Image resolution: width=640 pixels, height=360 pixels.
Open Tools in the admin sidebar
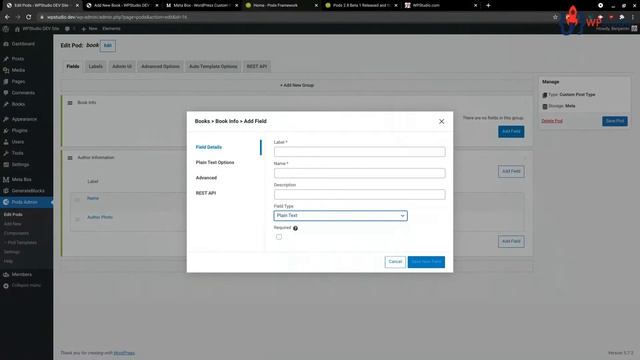[x=17, y=153]
